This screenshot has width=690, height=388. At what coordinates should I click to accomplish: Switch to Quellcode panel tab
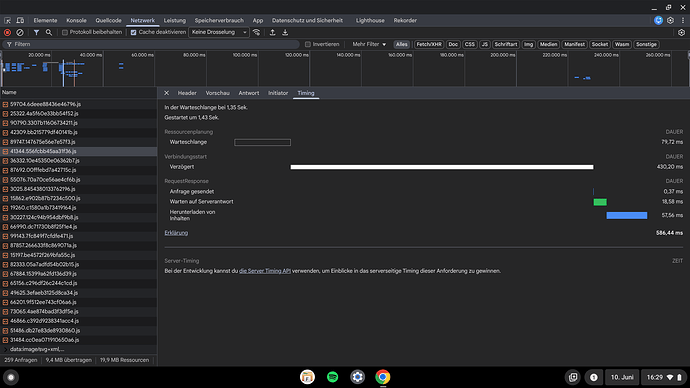(x=108, y=20)
